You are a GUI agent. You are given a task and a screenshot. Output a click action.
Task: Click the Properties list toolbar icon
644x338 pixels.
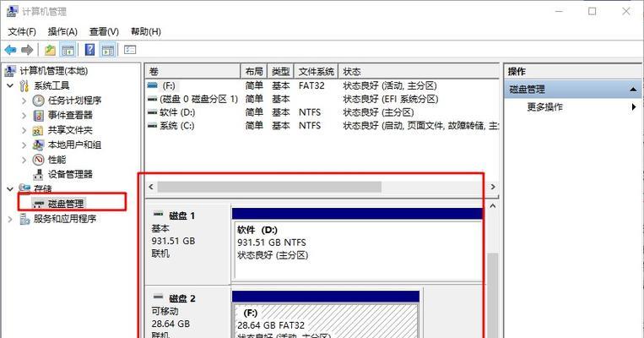point(130,50)
